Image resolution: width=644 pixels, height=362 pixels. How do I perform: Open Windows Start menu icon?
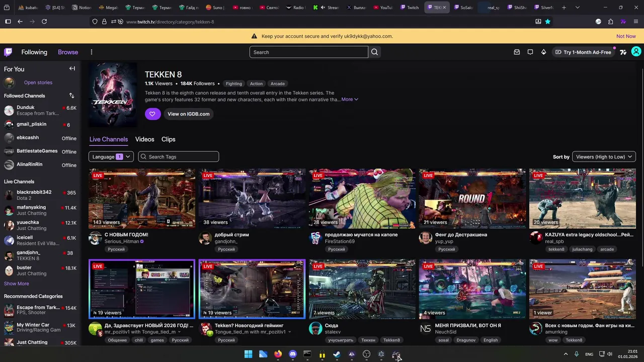pyautogui.click(x=248, y=354)
